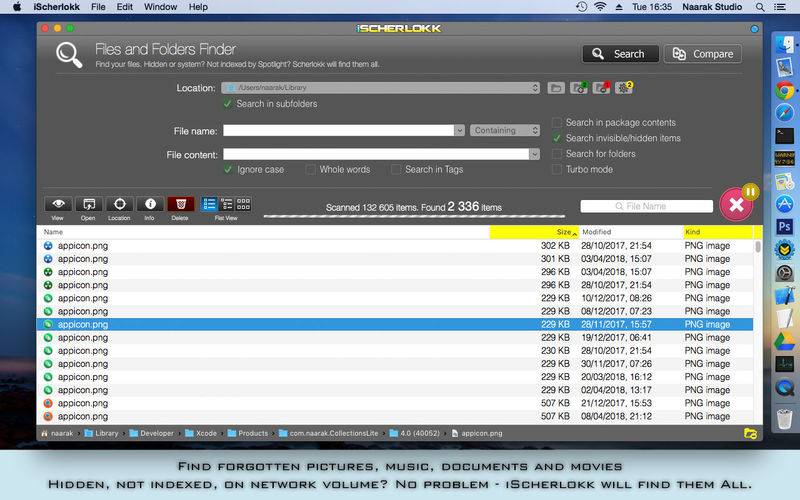Image resolution: width=800 pixels, height=500 pixels.
Task: Click the View eye icon button
Action: [58, 204]
